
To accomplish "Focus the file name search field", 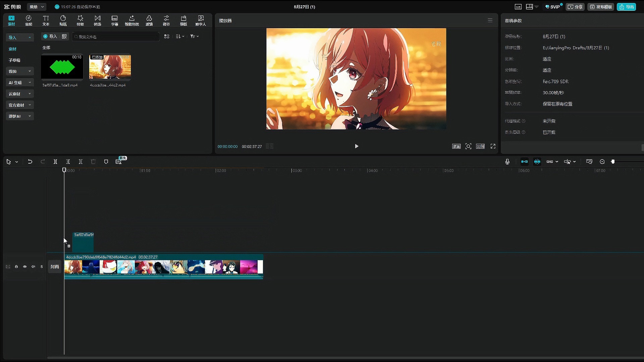I will point(116,37).
